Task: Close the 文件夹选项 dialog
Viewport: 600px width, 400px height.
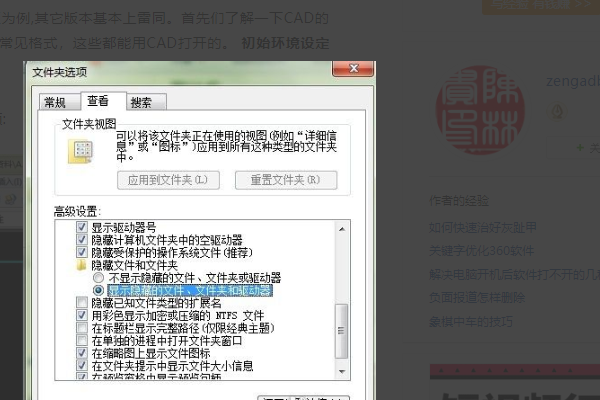Action: [x=353, y=69]
